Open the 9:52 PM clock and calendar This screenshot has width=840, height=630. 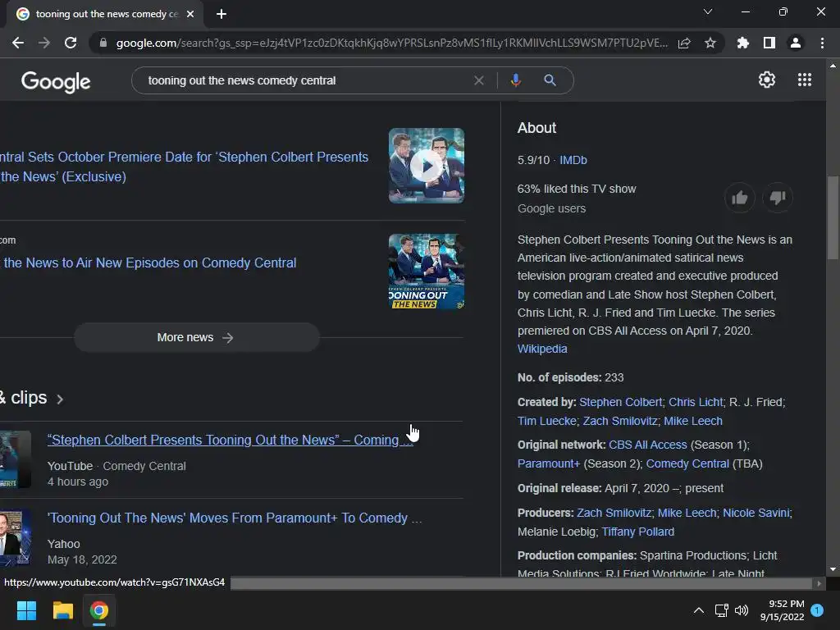pos(782,610)
